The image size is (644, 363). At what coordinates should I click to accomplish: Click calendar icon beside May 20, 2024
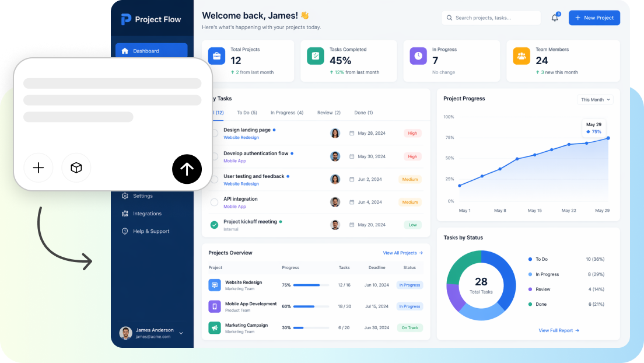pyautogui.click(x=352, y=225)
